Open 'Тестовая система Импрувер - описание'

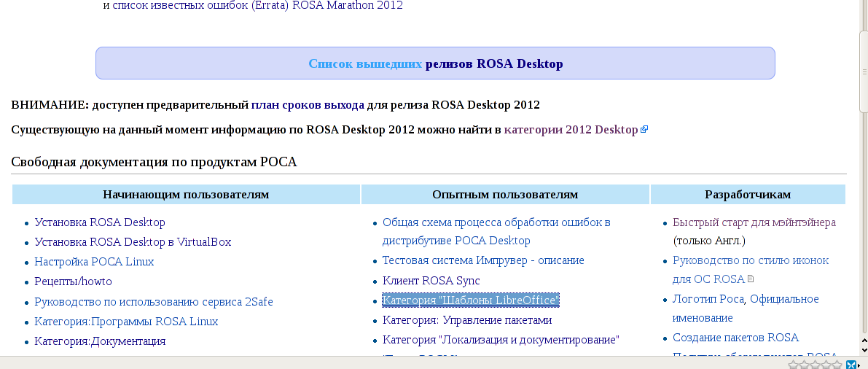[x=483, y=260]
